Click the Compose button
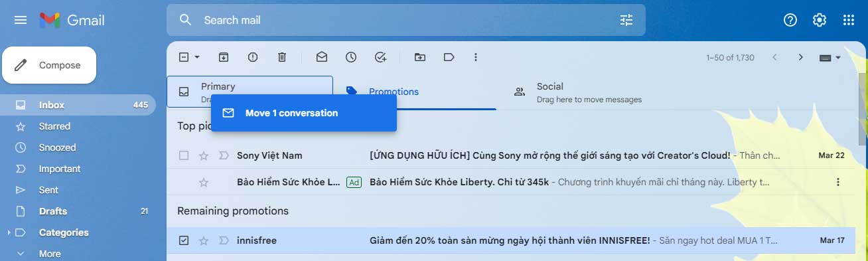The image size is (868, 261). [49, 65]
